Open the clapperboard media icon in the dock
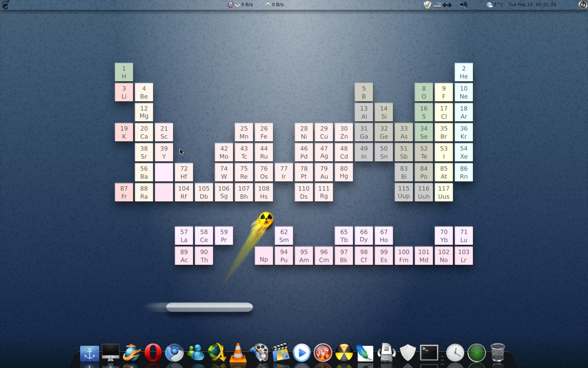The height and width of the screenshot is (368, 588). pyautogui.click(x=281, y=353)
